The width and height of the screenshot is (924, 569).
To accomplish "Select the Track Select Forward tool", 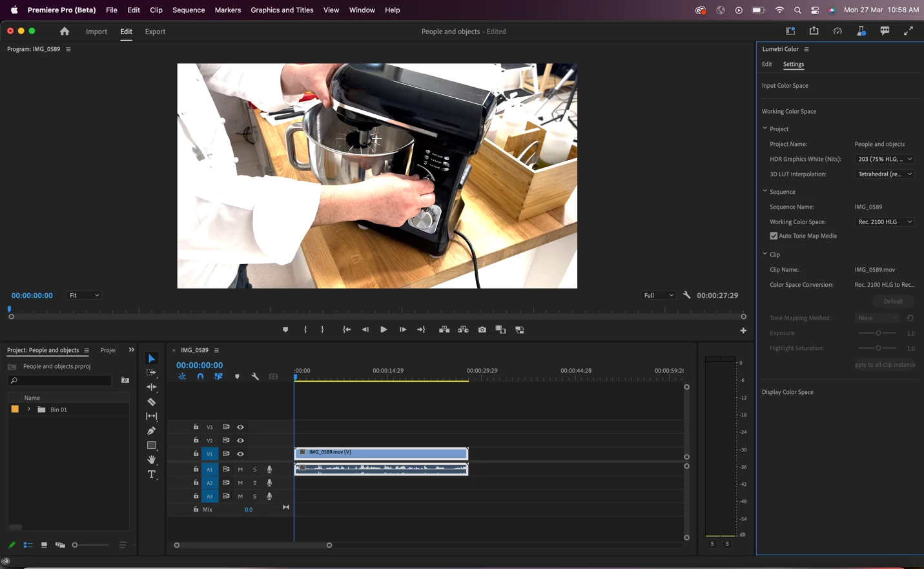I will pos(152,373).
